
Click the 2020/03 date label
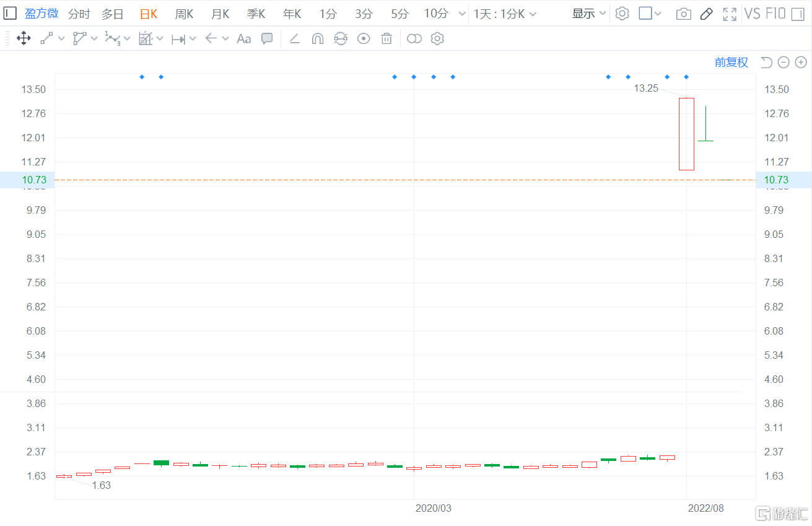pyautogui.click(x=433, y=508)
